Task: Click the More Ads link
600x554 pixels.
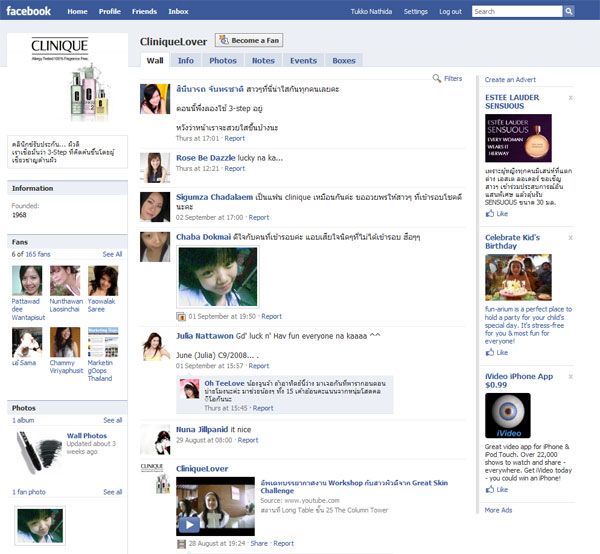Action: click(498, 510)
